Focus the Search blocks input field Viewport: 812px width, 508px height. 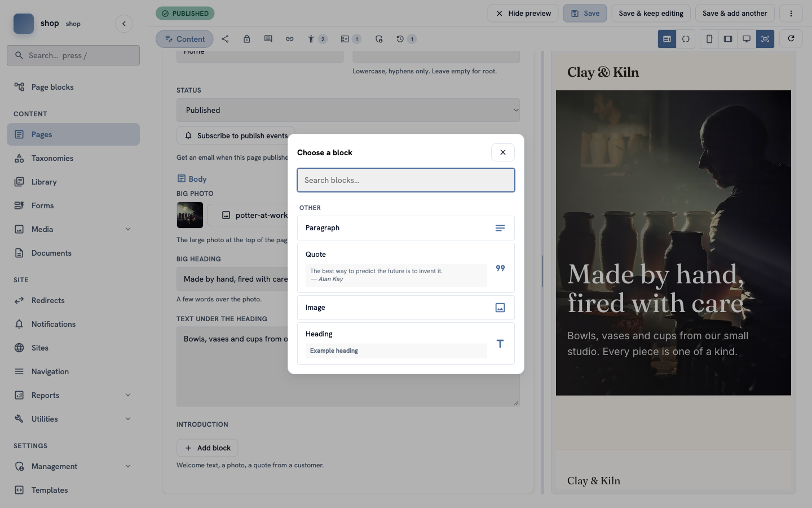pos(406,180)
